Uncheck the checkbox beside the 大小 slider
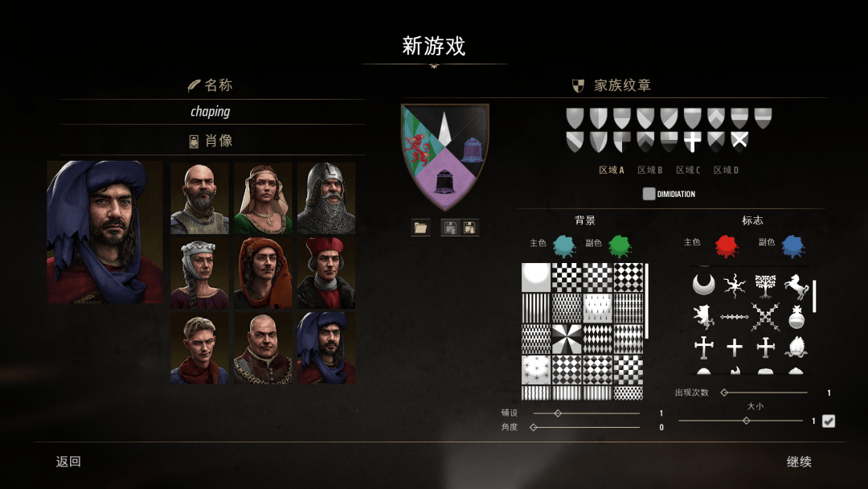This screenshot has width=868, height=489. [x=828, y=421]
